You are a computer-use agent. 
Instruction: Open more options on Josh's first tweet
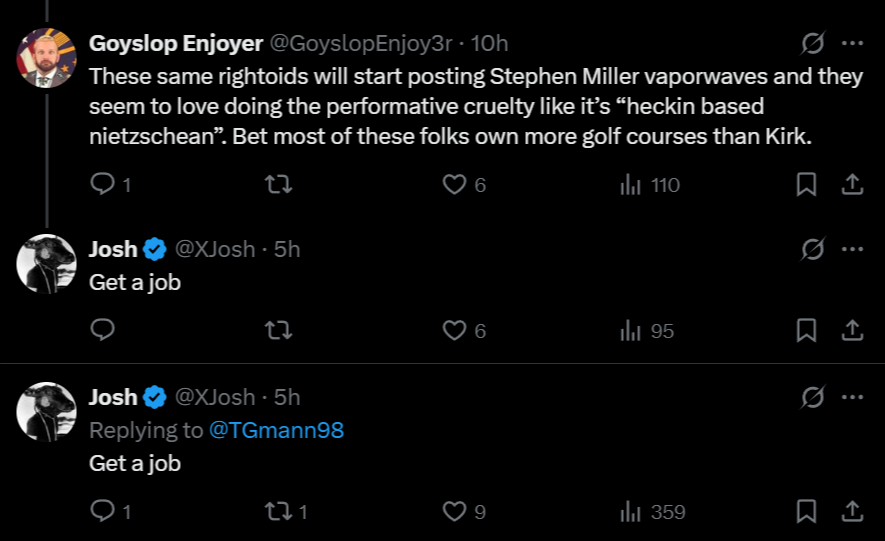[851, 250]
